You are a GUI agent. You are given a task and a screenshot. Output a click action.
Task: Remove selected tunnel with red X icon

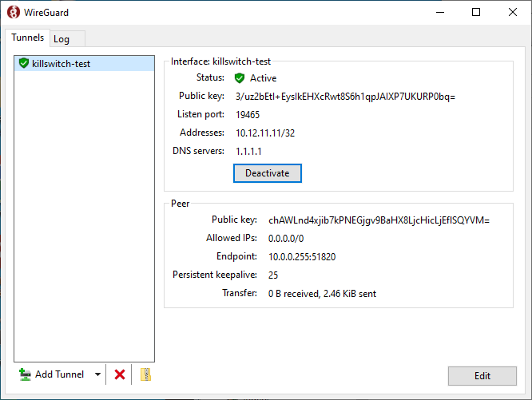[x=120, y=374]
